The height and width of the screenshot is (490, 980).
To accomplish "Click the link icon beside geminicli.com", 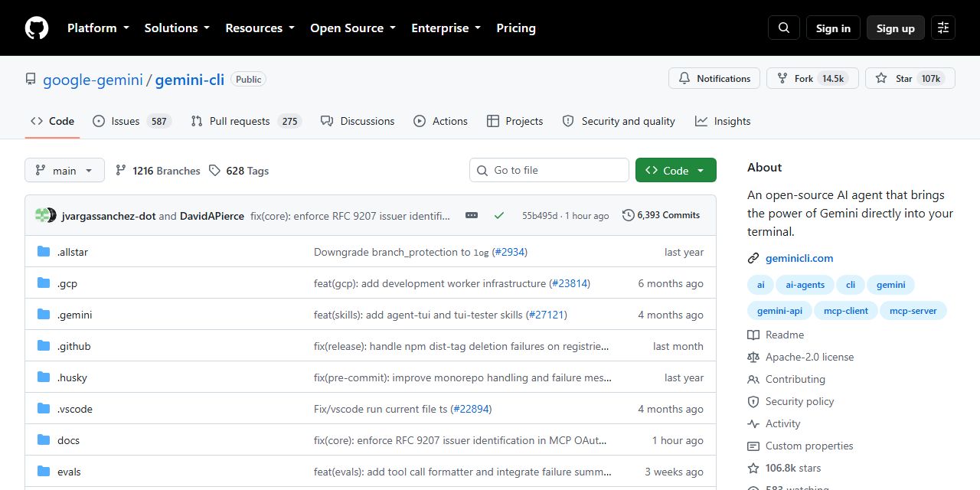I will (x=753, y=258).
